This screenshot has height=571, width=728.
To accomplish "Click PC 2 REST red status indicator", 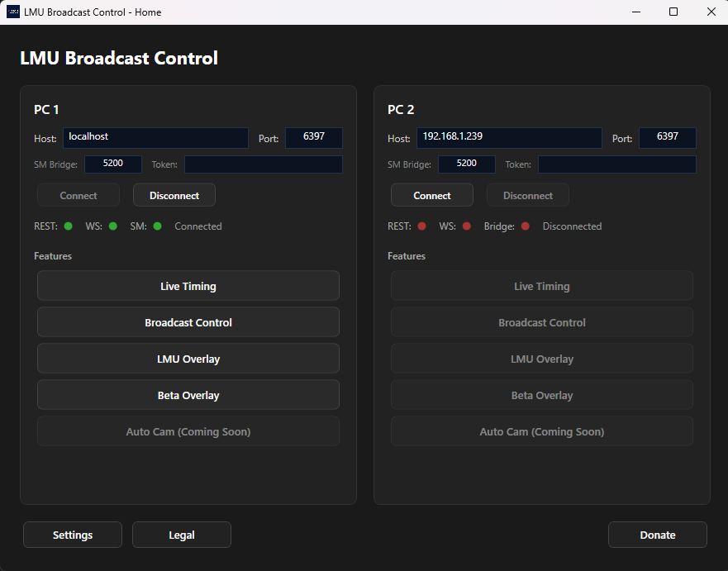I will pyautogui.click(x=422, y=226).
